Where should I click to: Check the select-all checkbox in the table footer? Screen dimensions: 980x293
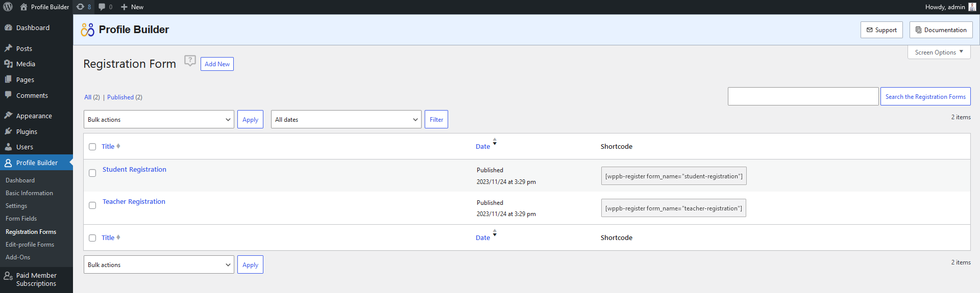[92, 238]
